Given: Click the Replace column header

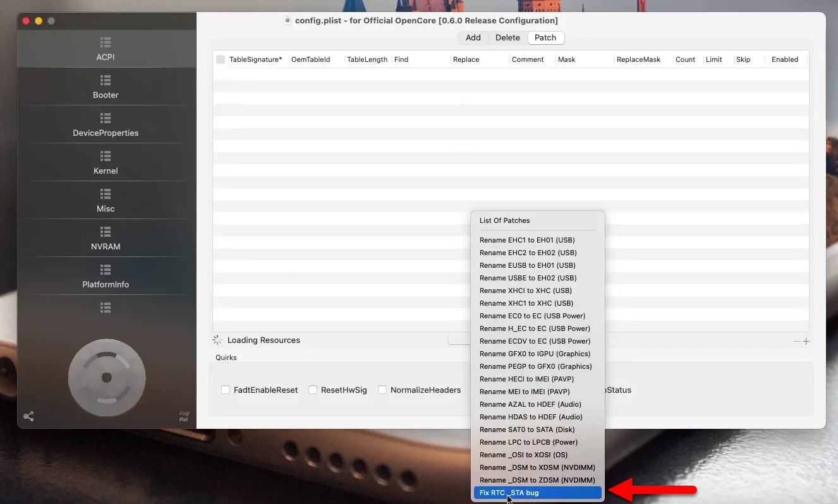Looking at the screenshot, I should pos(466,59).
